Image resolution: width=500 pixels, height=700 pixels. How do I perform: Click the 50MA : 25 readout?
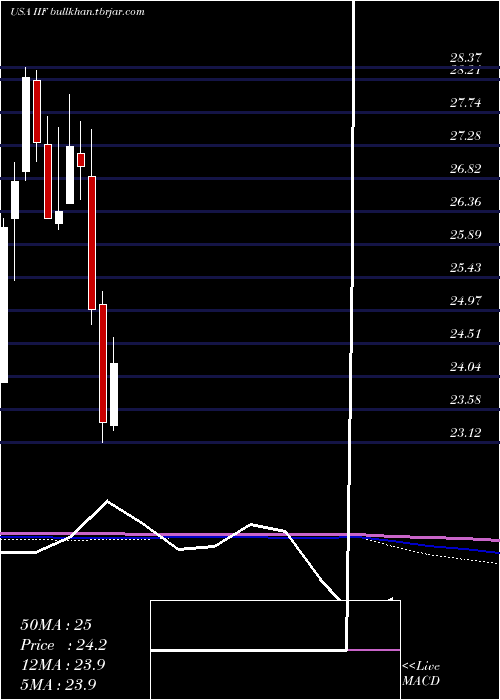[56, 625]
